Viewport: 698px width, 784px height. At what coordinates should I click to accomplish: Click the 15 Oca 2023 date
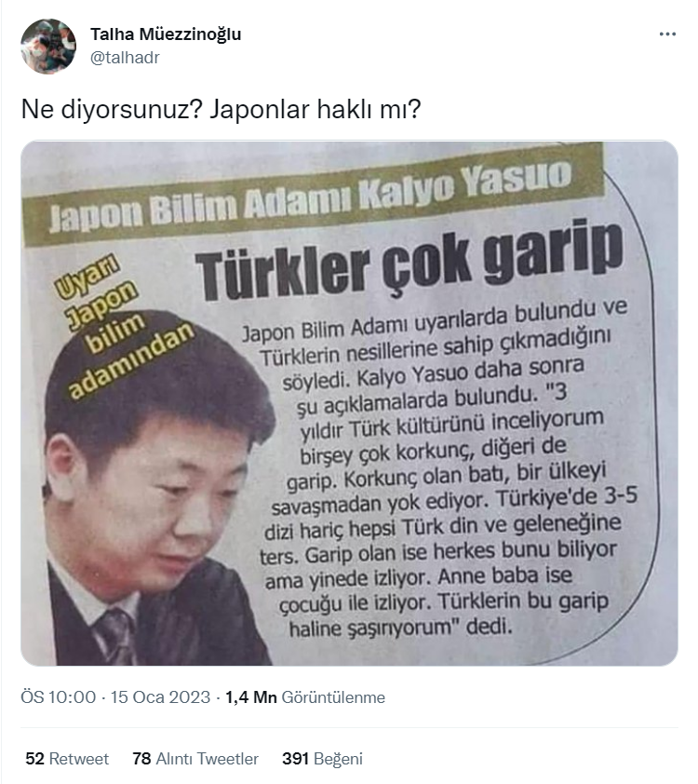coord(160,697)
